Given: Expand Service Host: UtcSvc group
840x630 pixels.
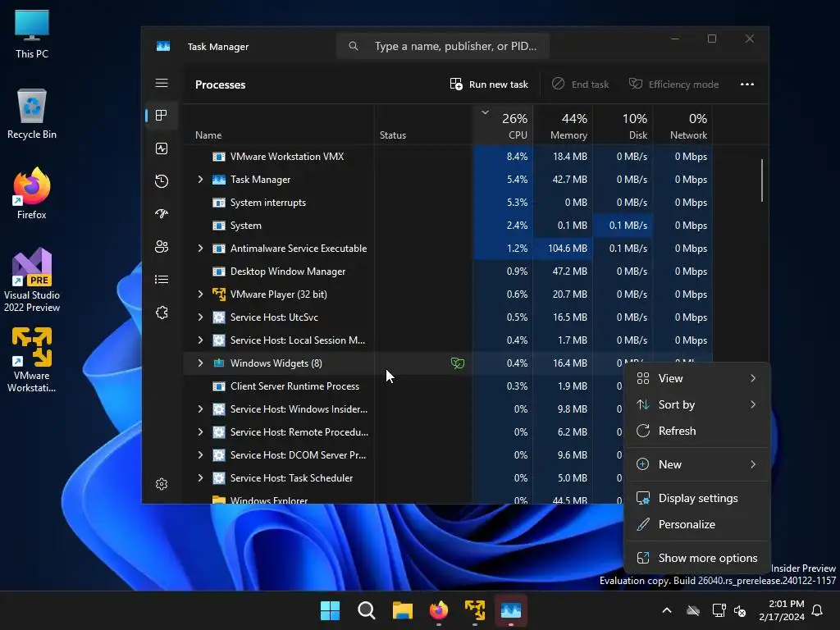Looking at the screenshot, I should coord(200,317).
